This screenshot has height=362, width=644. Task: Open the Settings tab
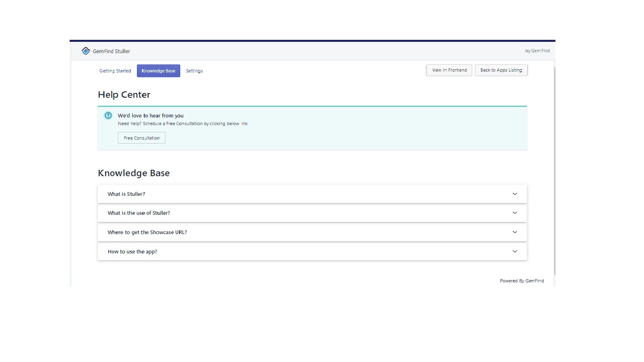tap(194, 71)
